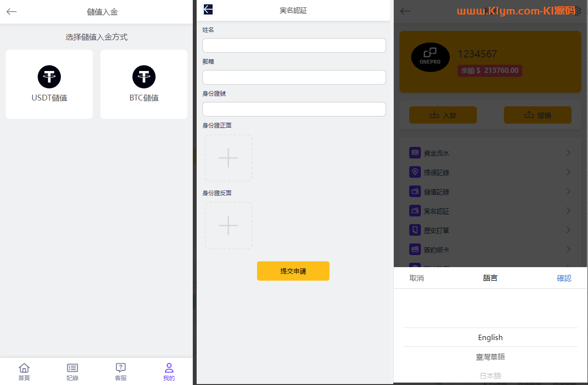Go back from the 実名認証 screen

[x=208, y=9]
